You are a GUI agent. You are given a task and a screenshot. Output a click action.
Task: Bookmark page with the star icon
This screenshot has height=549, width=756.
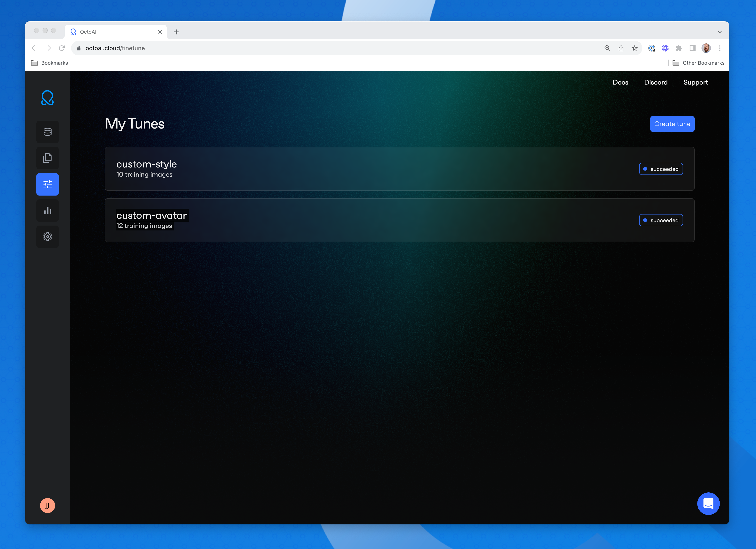point(634,48)
